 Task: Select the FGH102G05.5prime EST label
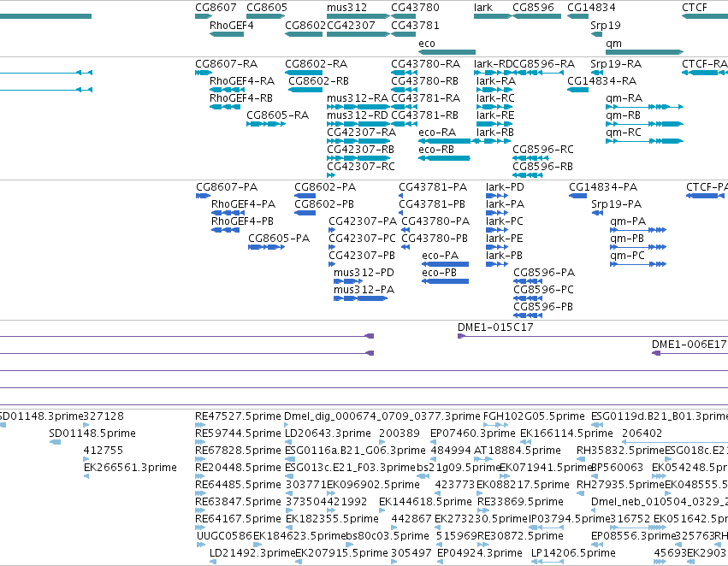[x=534, y=416]
